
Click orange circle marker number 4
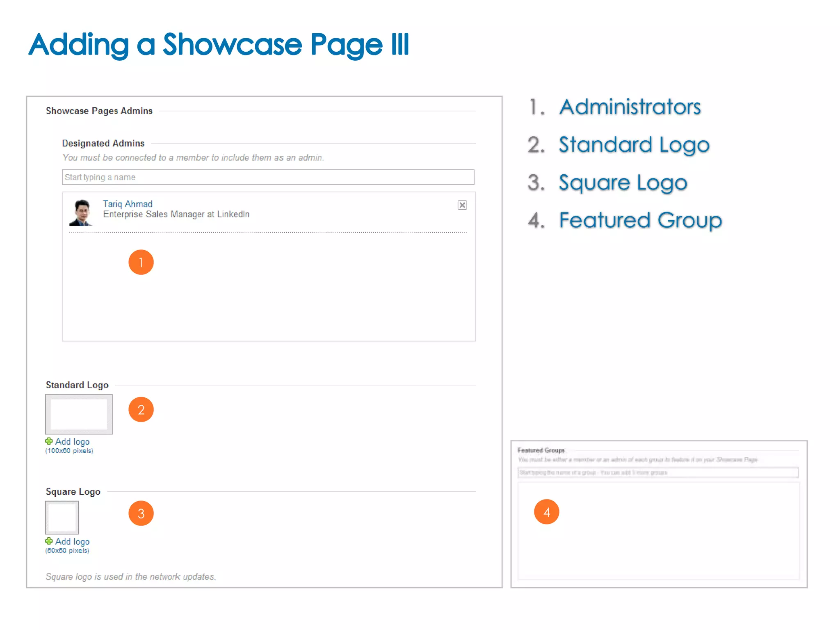coord(546,512)
